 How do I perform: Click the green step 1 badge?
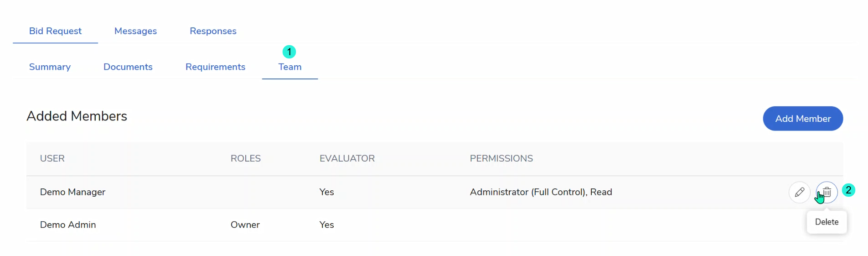[x=289, y=52]
